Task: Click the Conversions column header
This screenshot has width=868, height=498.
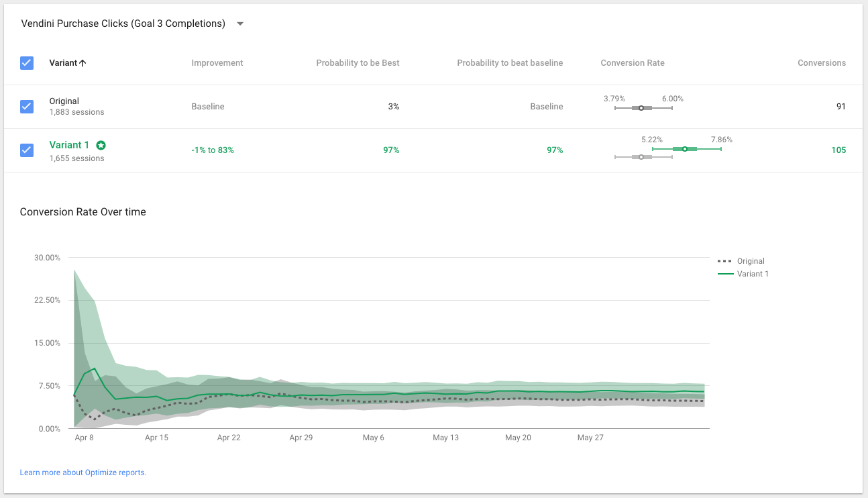Action: 822,63
